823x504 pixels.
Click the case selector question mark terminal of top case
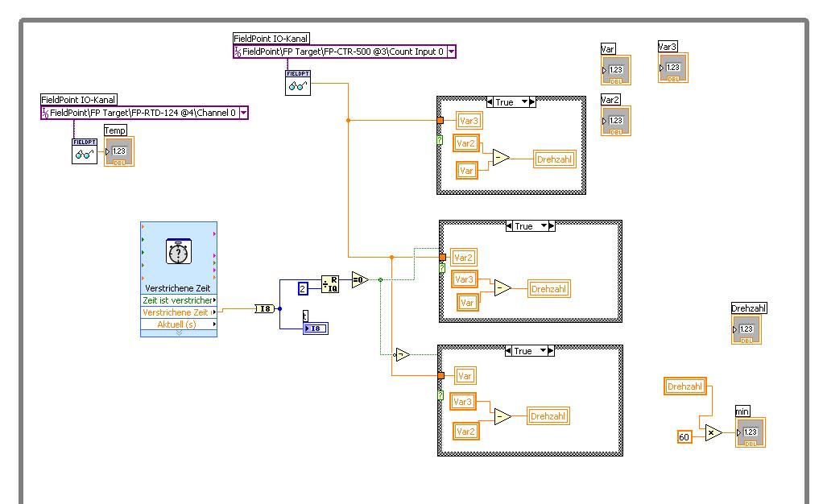click(x=440, y=140)
